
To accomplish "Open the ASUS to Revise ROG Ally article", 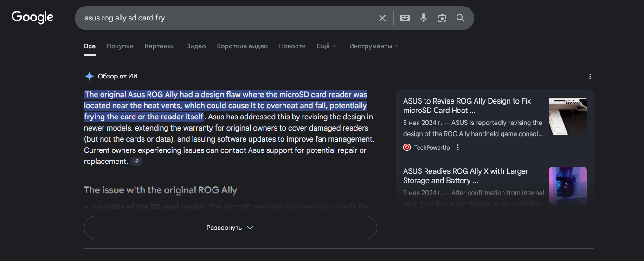I will point(467,105).
